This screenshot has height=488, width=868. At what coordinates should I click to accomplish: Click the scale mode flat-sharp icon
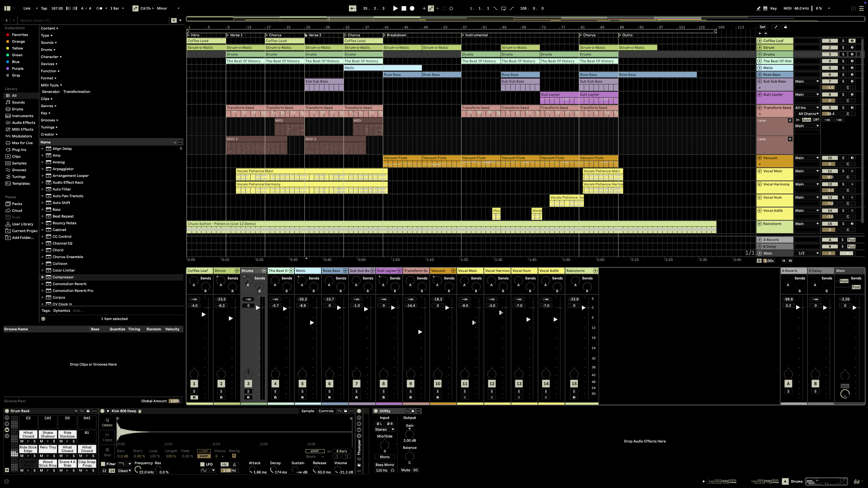tap(135, 8)
